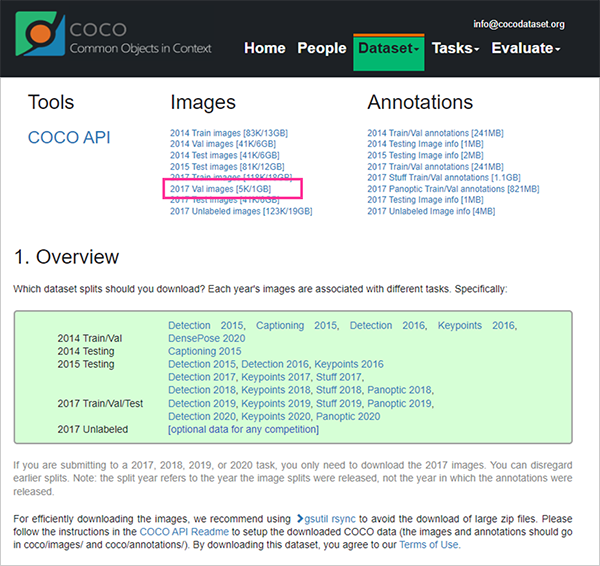Click the '2015 Testing' row label

86,364
